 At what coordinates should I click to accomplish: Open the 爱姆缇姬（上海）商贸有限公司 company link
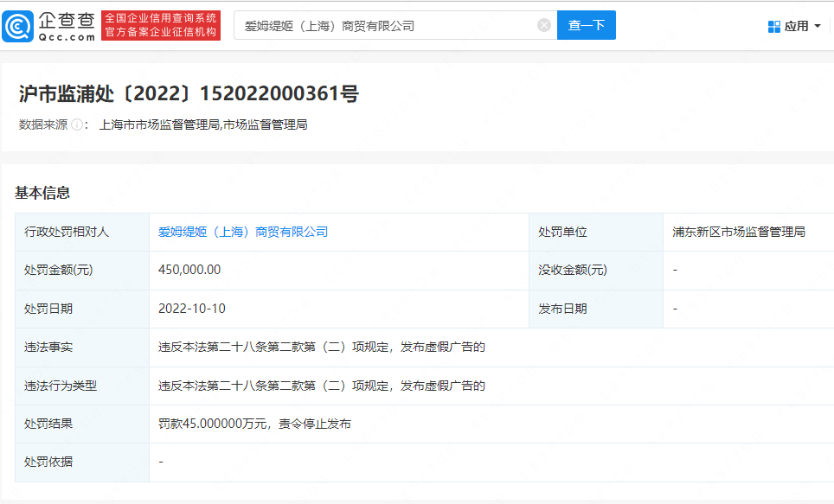pos(243,232)
